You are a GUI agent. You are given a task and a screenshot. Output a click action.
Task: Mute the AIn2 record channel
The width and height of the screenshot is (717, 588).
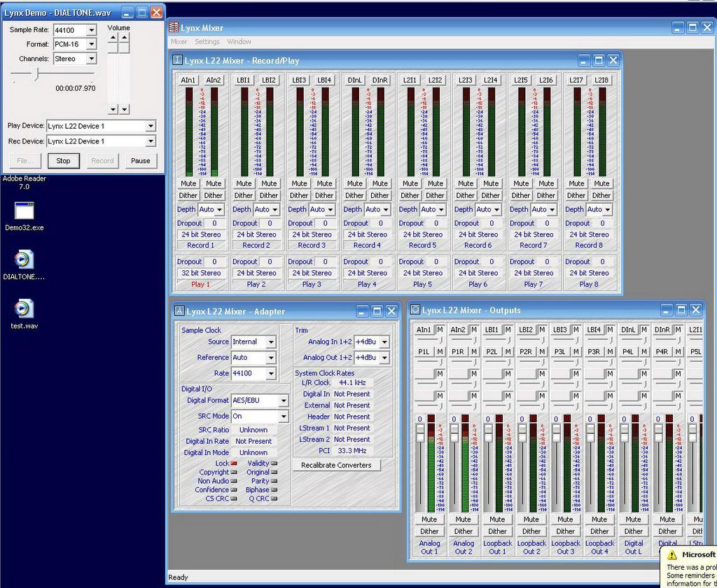pos(213,183)
